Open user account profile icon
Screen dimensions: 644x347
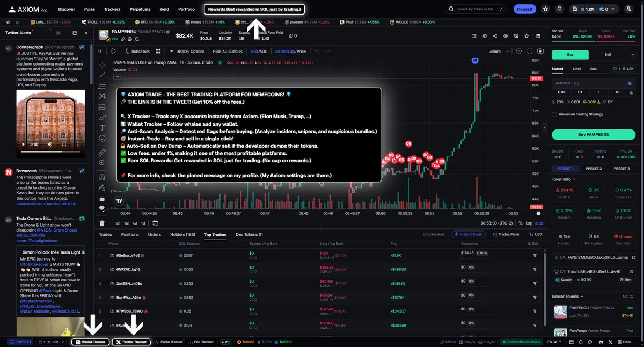pos(629,9)
